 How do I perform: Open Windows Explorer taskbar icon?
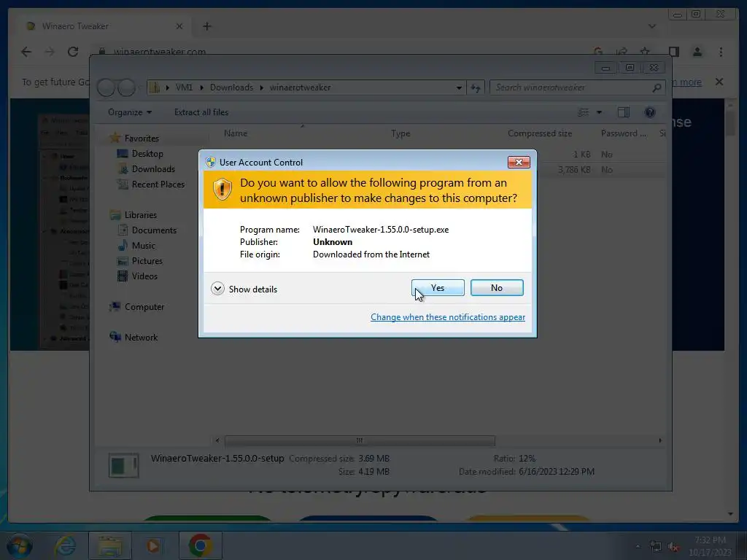[x=110, y=545]
